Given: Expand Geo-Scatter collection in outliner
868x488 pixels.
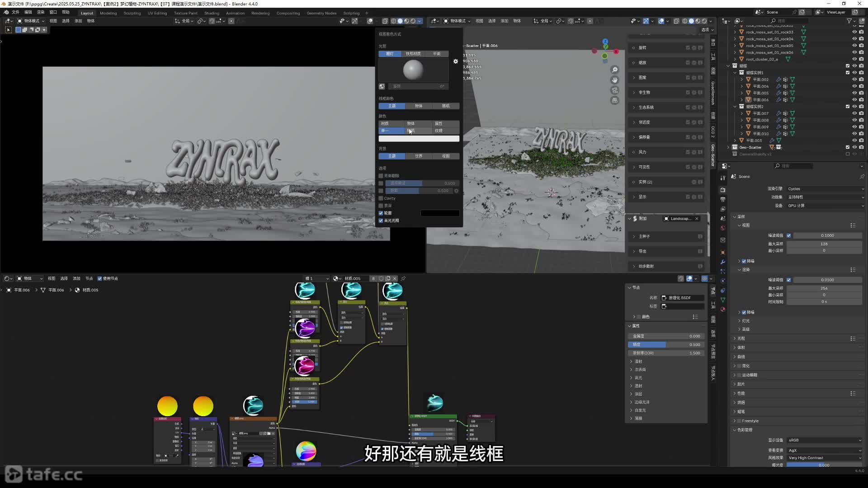Looking at the screenshot, I should (728, 147).
